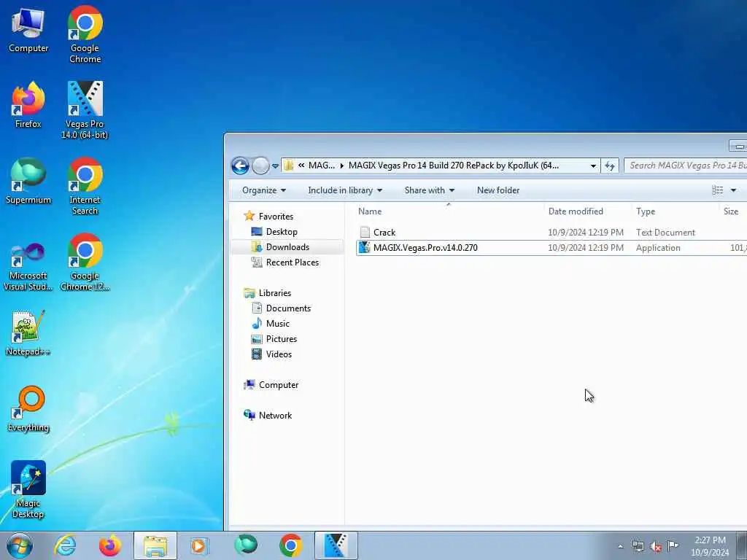Click the breadcrumb overflow chevron in address bar
Image resolution: width=747 pixels, height=560 pixels.
pos(301,166)
